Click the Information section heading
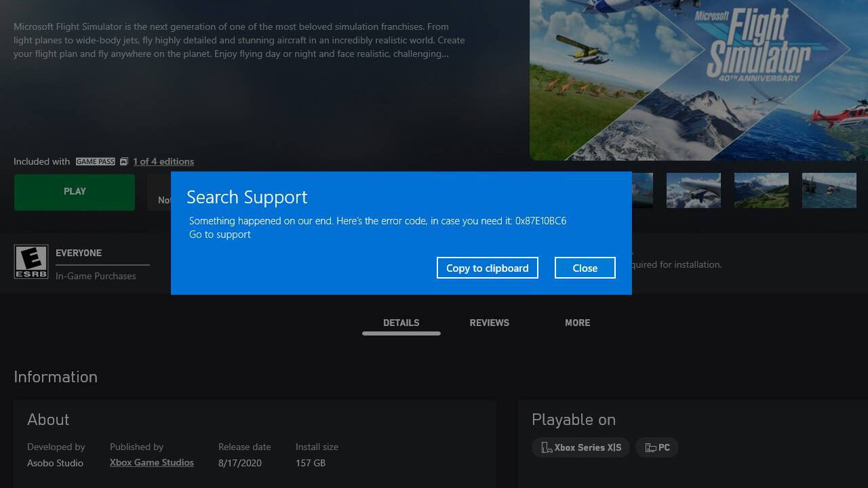This screenshot has width=868, height=488. 56,377
